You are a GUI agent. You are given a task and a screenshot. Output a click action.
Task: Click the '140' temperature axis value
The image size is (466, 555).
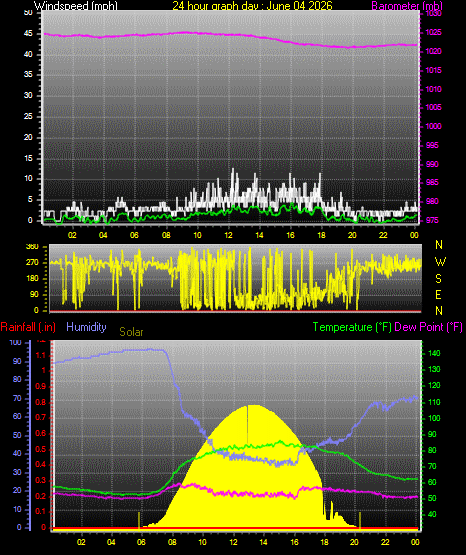tap(434, 353)
